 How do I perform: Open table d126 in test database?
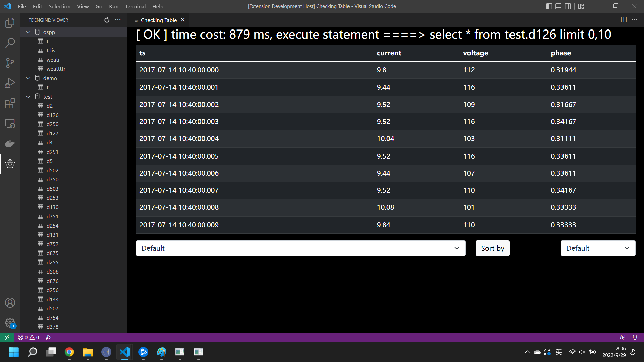tap(52, 115)
